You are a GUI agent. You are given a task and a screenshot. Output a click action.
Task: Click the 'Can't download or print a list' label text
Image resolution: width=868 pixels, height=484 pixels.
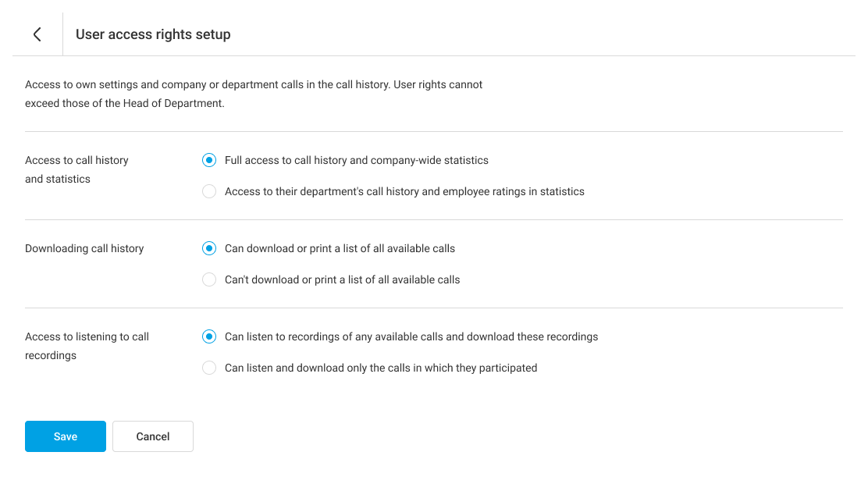pyautogui.click(x=342, y=279)
